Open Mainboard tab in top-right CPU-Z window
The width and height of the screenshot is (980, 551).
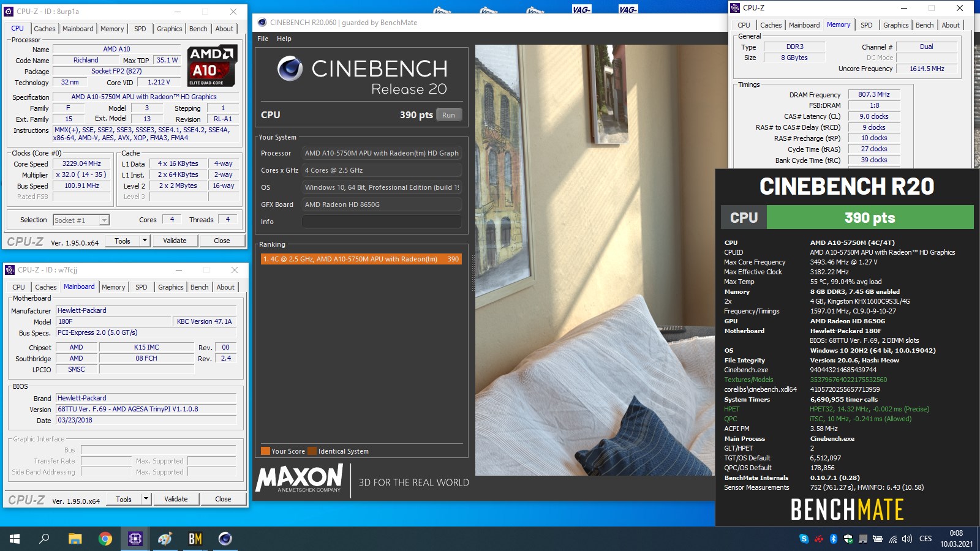tap(804, 25)
